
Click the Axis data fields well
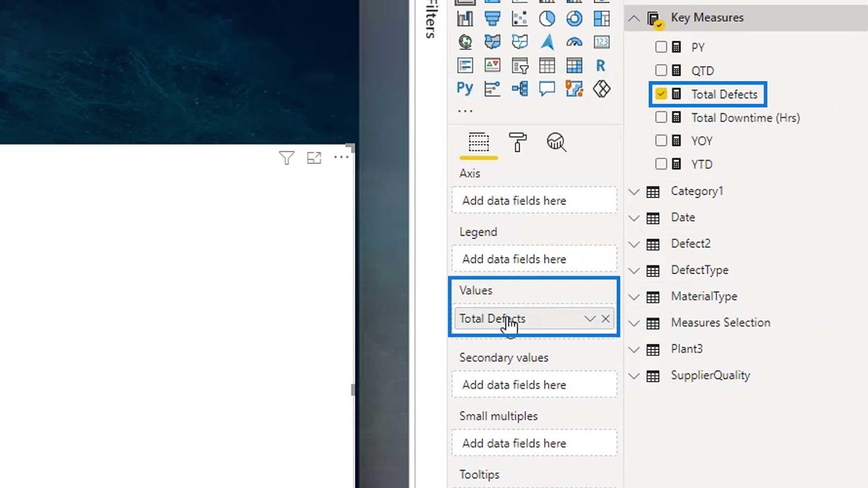[534, 201]
